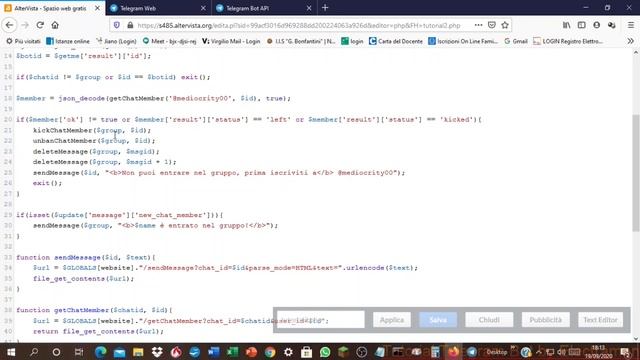Open WhatsApp from the taskbar
This screenshot has width=640, height=360.
pyautogui.click(x=325, y=352)
